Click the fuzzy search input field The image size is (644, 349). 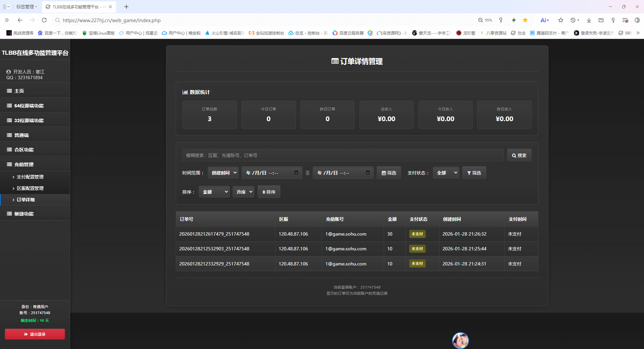[x=342, y=155]
